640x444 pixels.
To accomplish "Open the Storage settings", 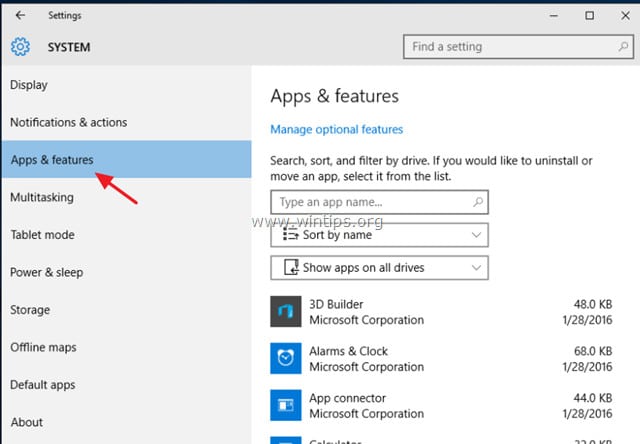I will 127,310.
